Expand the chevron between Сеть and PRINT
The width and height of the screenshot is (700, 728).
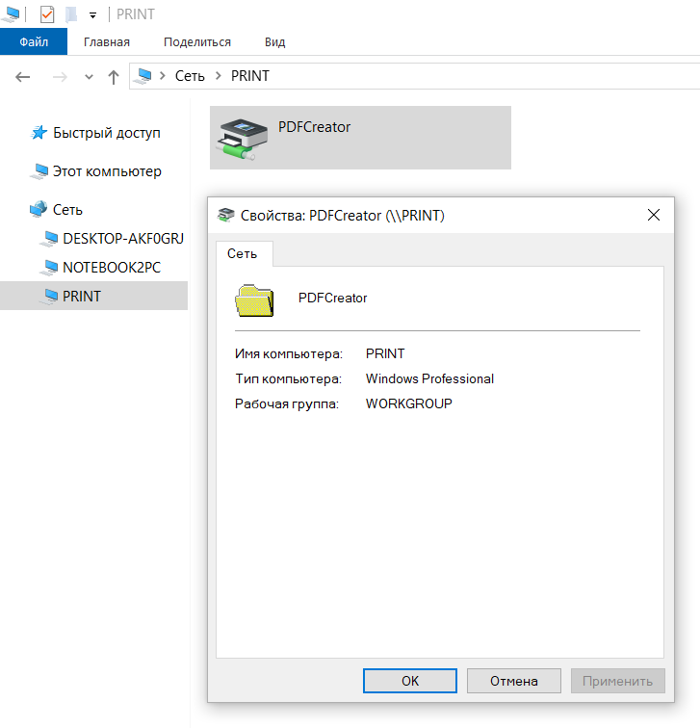click(219, 76)
